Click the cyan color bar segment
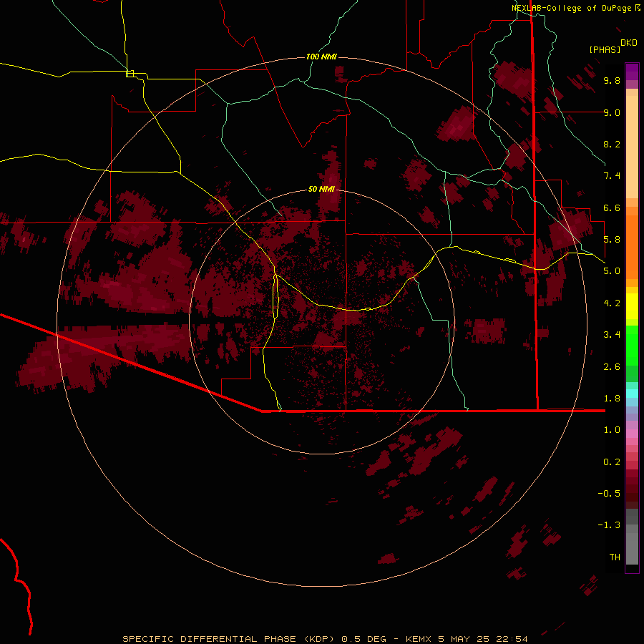Viewport: 644px width, 644px height. pos(632,394)
